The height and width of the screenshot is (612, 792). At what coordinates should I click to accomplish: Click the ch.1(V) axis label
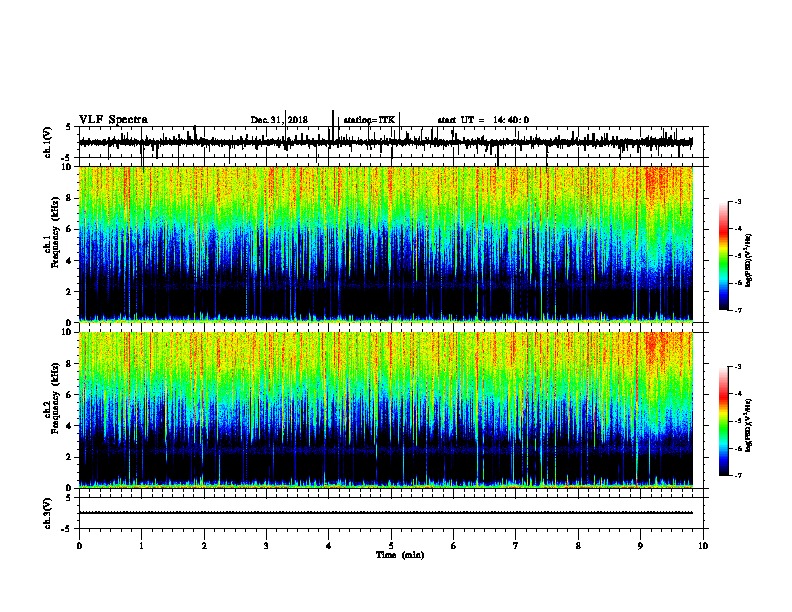pyautogui.click(x=48, y=142)
